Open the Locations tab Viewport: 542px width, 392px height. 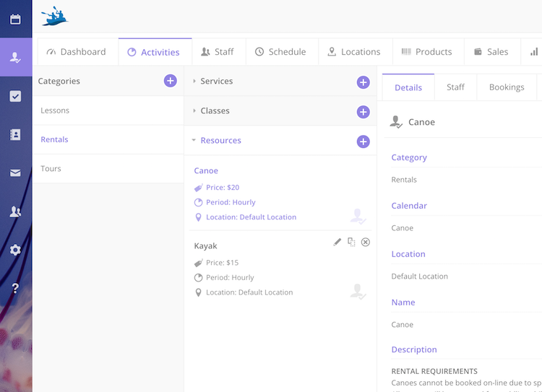(x=356, y=52)
